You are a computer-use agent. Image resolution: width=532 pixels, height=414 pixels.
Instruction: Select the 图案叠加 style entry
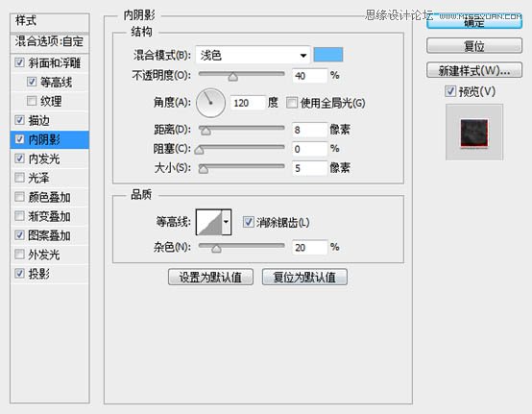[x=50, y=235]
